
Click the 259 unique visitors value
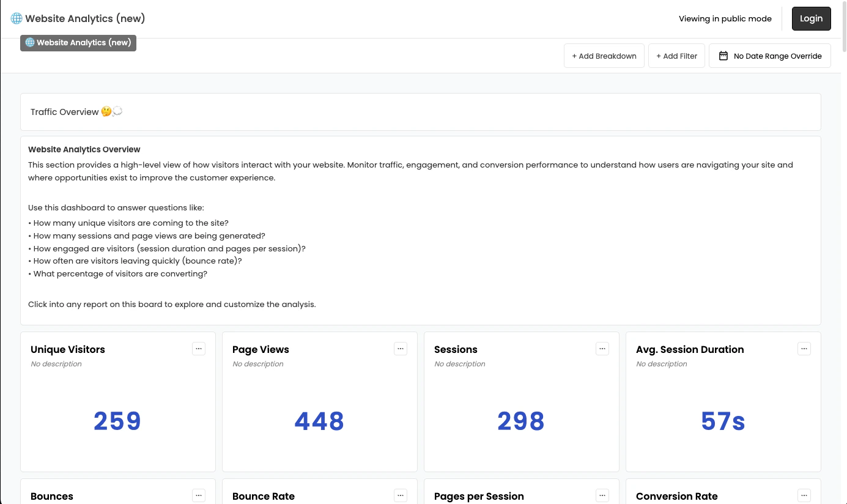(117, 421)
